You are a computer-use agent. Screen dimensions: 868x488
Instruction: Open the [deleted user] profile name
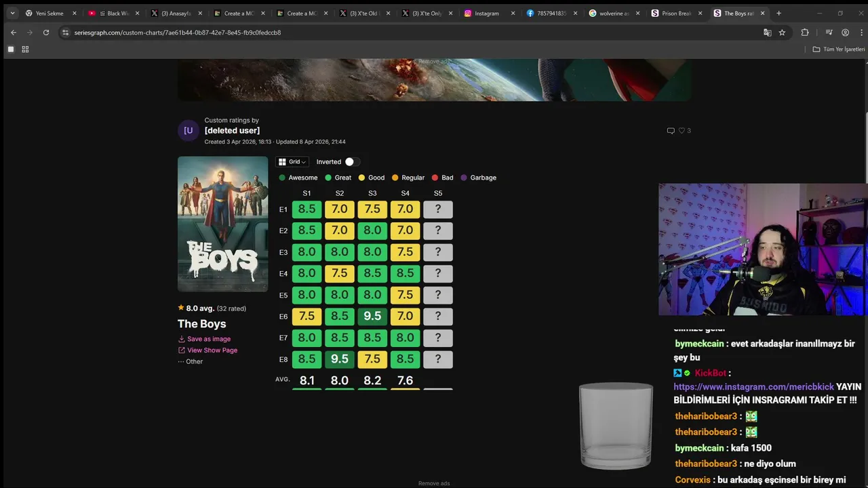[x=232, y=131]
